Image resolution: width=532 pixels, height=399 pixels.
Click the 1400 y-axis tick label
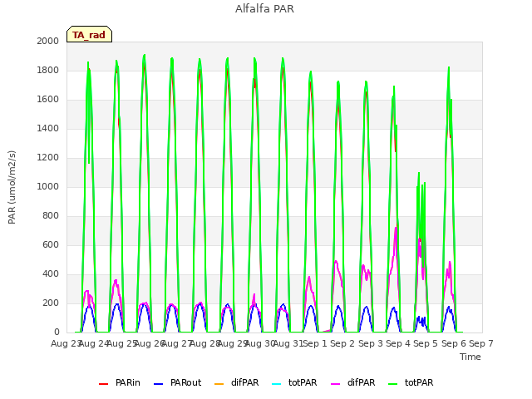click(48, 128)
